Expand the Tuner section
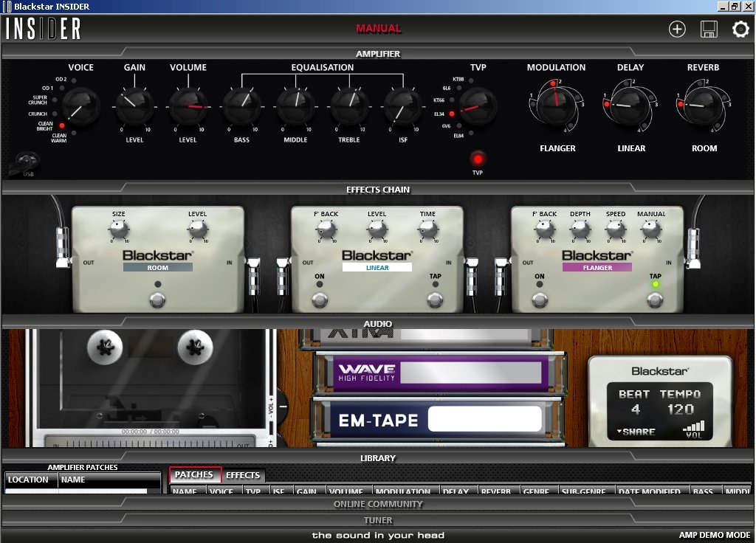Viewport: 756px width, 543px height. [378, 520]
